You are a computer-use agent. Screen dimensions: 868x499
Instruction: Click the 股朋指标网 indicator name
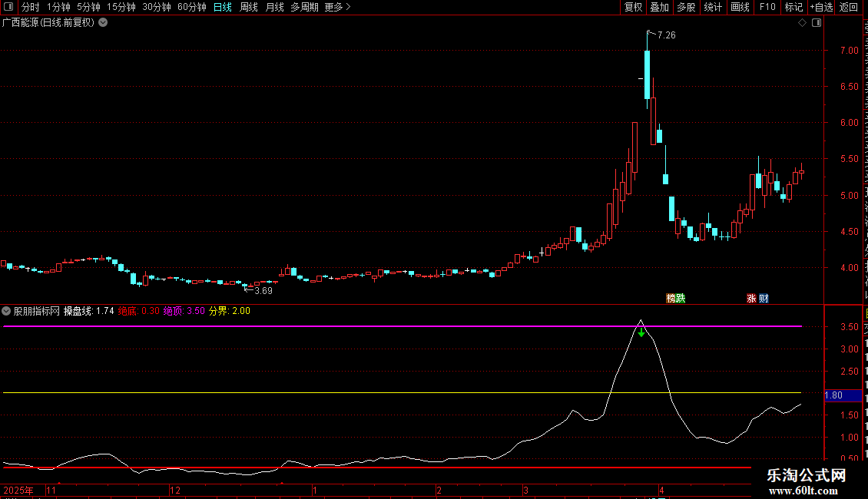pos(37,311)
